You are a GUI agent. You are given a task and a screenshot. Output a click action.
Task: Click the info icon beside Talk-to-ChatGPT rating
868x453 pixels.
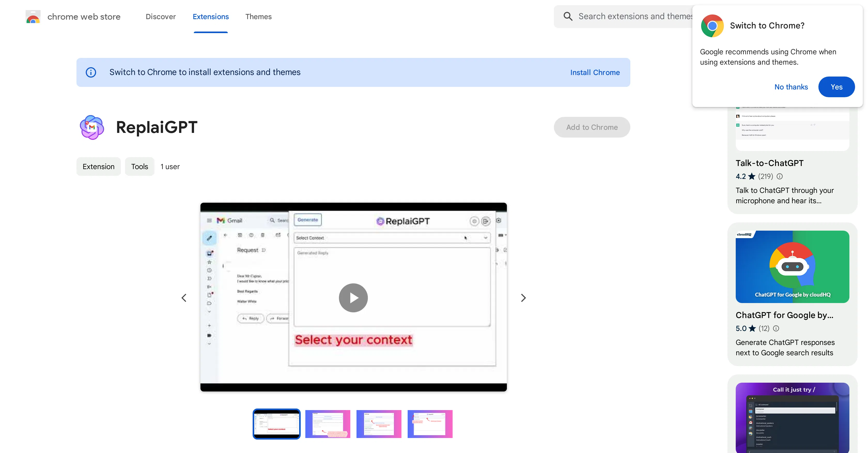(x=780, y=176)
